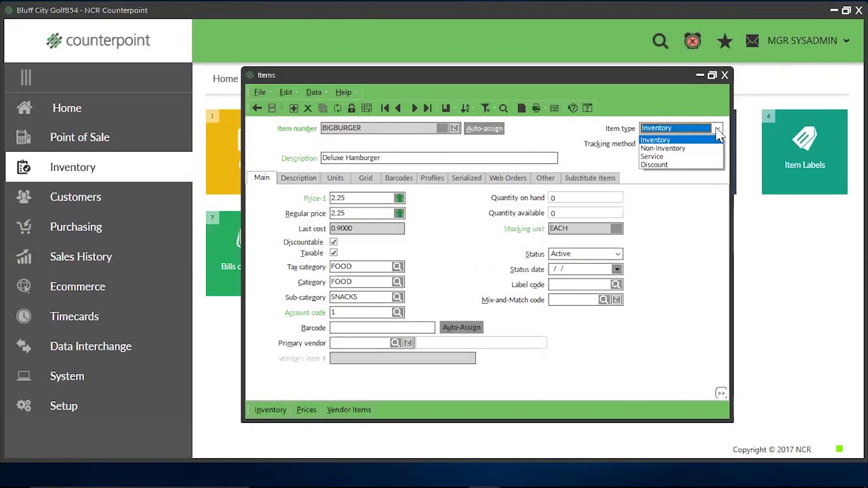Look up Label code value
This screenshot has height=488, width=868.
[616, 285]
